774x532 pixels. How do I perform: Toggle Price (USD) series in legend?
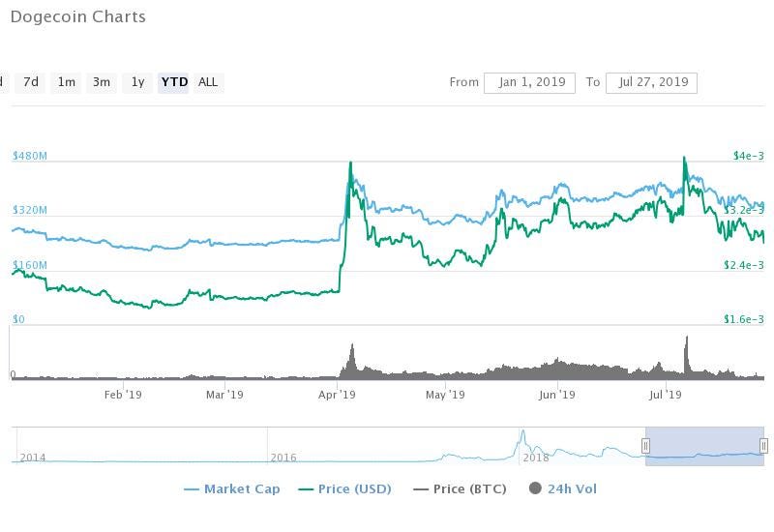tap(345, 489)
